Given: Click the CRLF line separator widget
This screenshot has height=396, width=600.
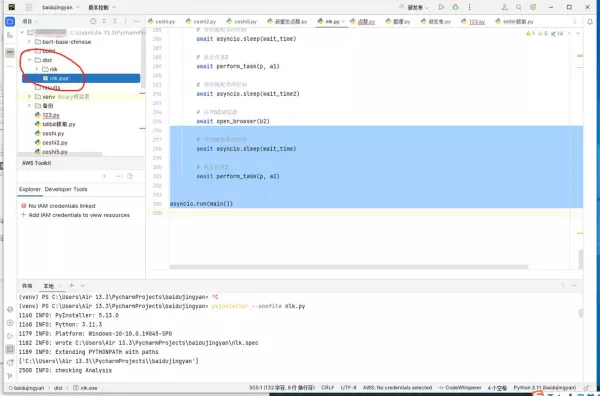Looking at the screenshot, I should point(328,388).
